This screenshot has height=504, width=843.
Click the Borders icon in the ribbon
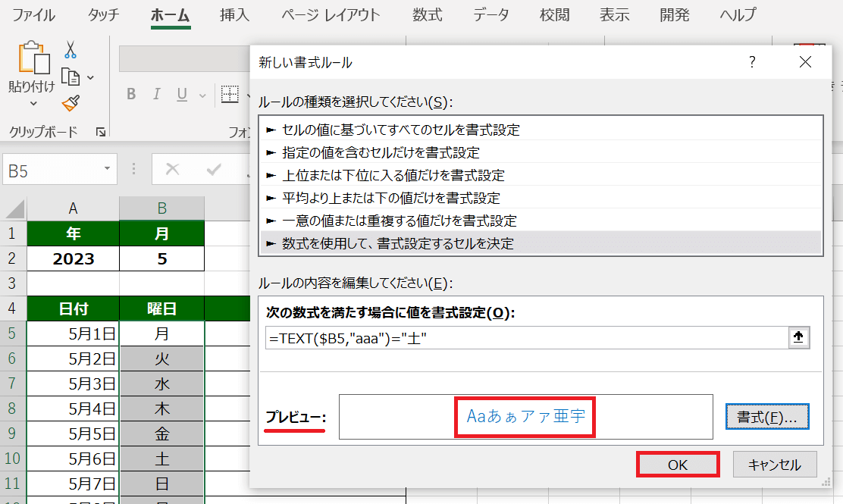point(230,94)
